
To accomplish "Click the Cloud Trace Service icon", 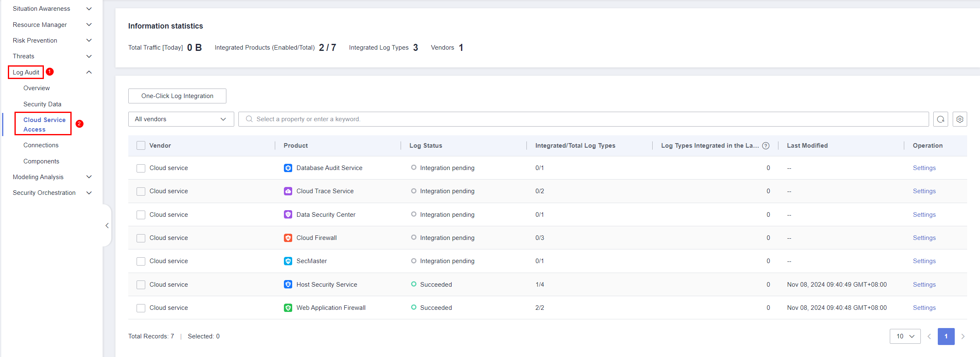I will tap(288, 191).
